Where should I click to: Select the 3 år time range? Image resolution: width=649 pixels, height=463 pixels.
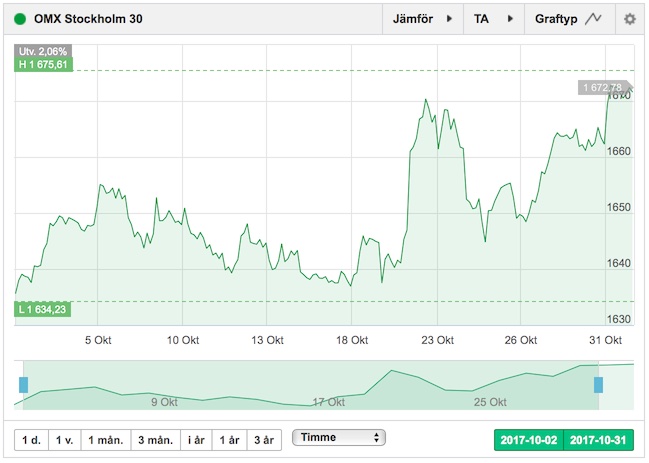[x=264, y=440]
